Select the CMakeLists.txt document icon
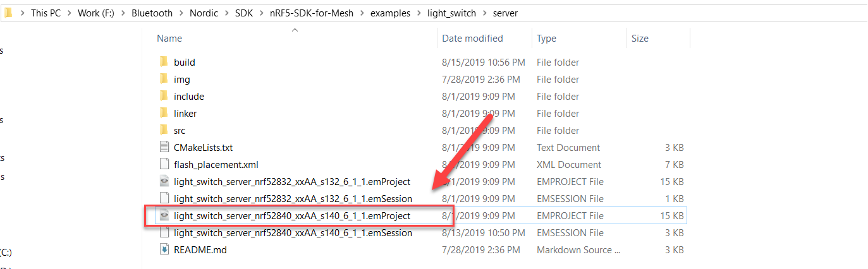Image resolution: width=868 pixels, height=269 pixels. (x=164, y=147)
